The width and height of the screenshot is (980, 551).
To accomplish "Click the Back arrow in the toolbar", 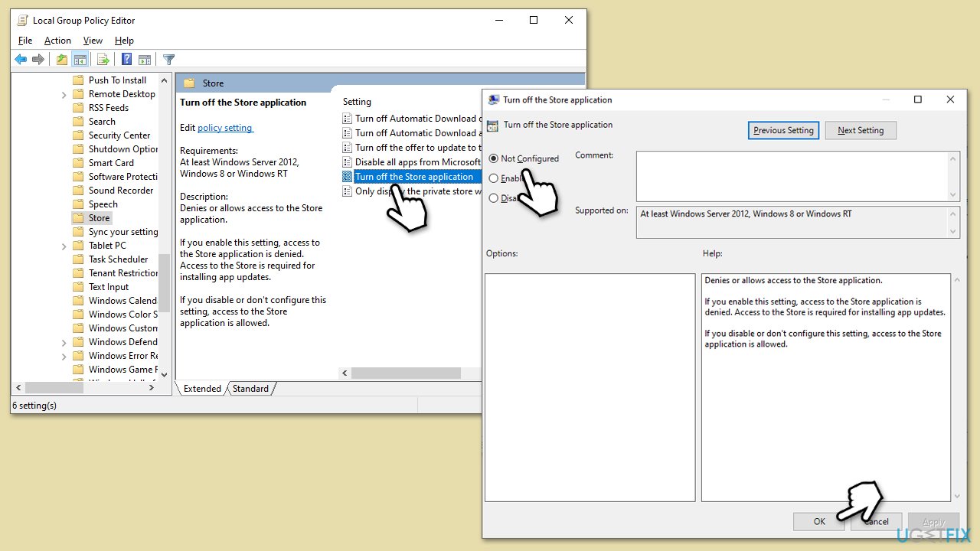I will coord(21,60).
